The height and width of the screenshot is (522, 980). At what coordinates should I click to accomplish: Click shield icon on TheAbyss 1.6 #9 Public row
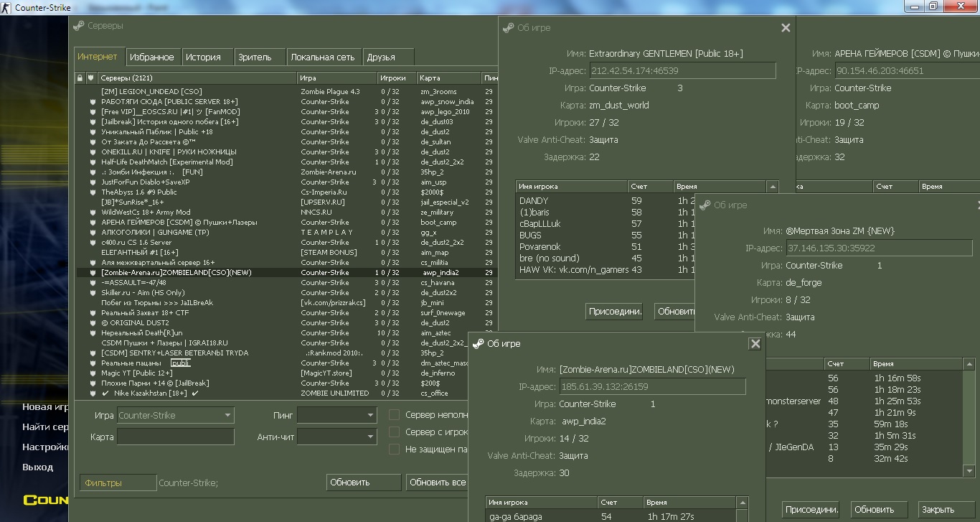[x=93, y=192]
